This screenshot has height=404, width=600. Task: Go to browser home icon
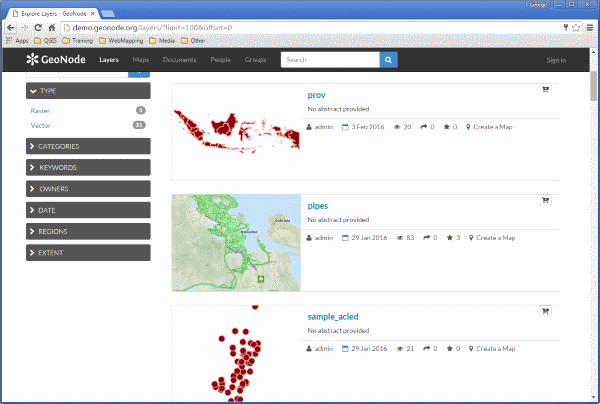coord(52,28)
